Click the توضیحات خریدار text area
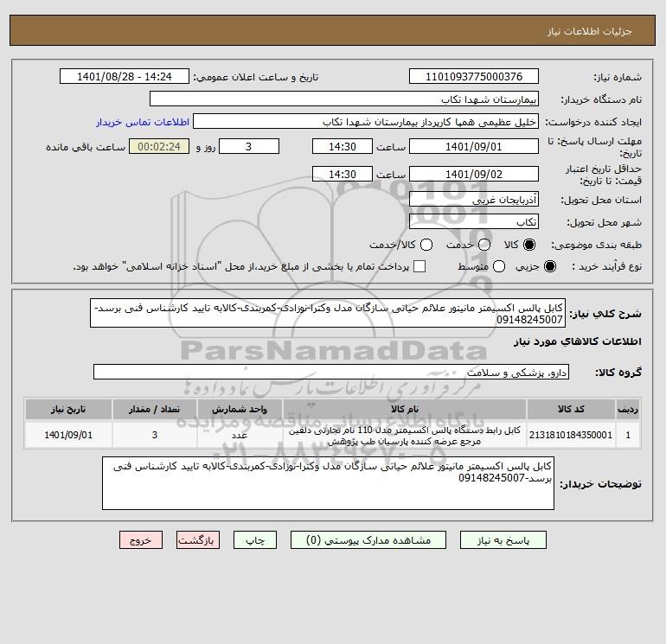Viewport: 666px width, 644px height. point(328,483)
